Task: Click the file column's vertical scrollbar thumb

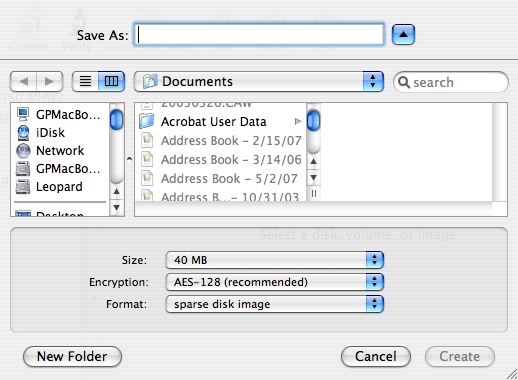Action: (313, 121)
